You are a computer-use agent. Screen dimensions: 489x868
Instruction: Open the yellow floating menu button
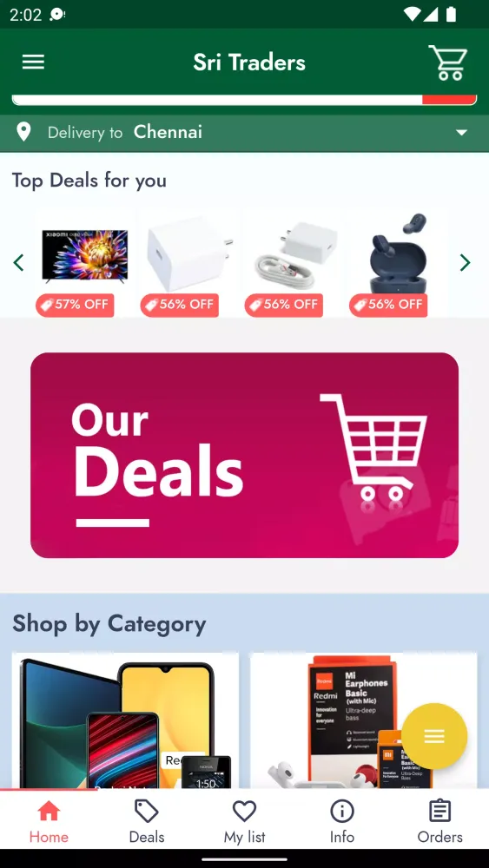tap(434, 736)
